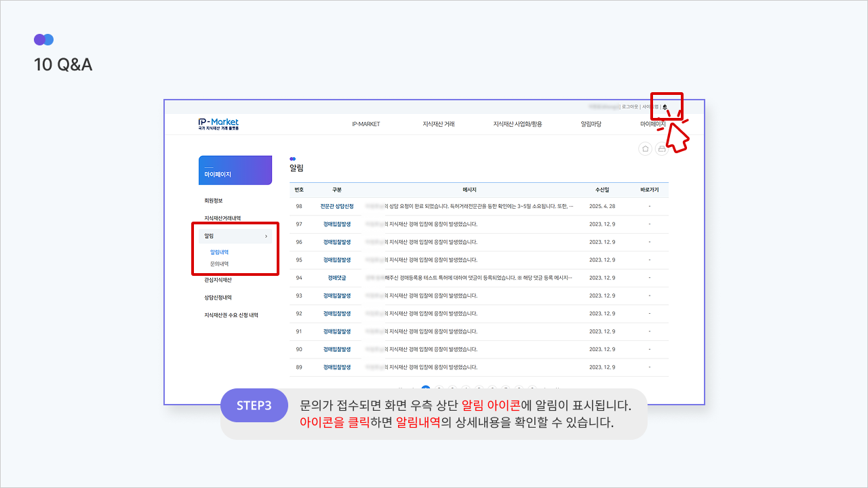868x488 pixels.
Task: Open the 지식재산 사업화/활용 menu
Action: click(x=517, y=124)
